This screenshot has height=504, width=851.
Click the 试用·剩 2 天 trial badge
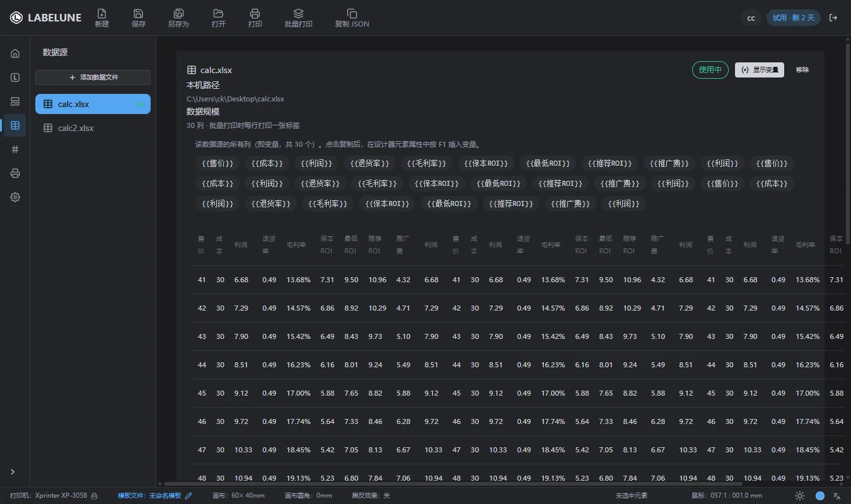794,18
